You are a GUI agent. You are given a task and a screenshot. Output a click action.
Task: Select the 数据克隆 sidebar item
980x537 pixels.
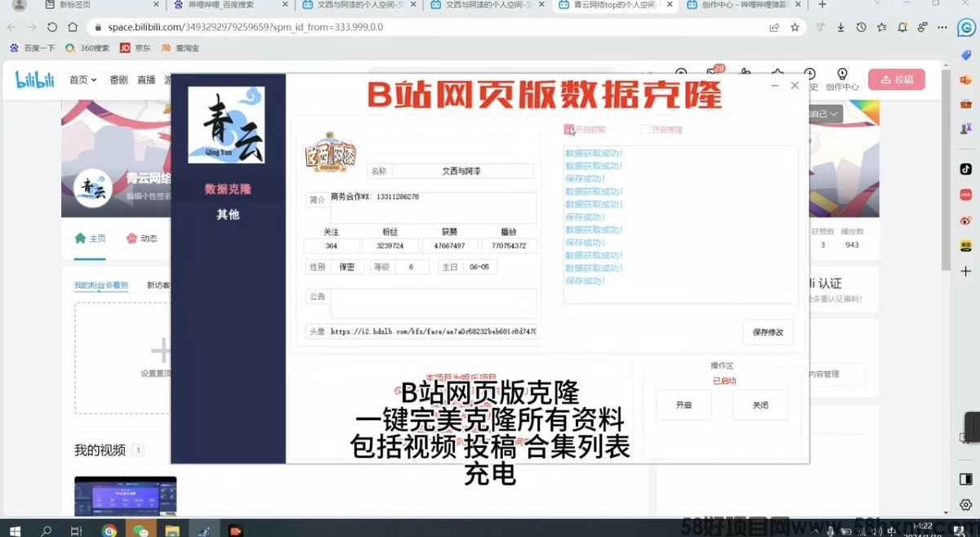pyautogui.click(x=228, y=189)
